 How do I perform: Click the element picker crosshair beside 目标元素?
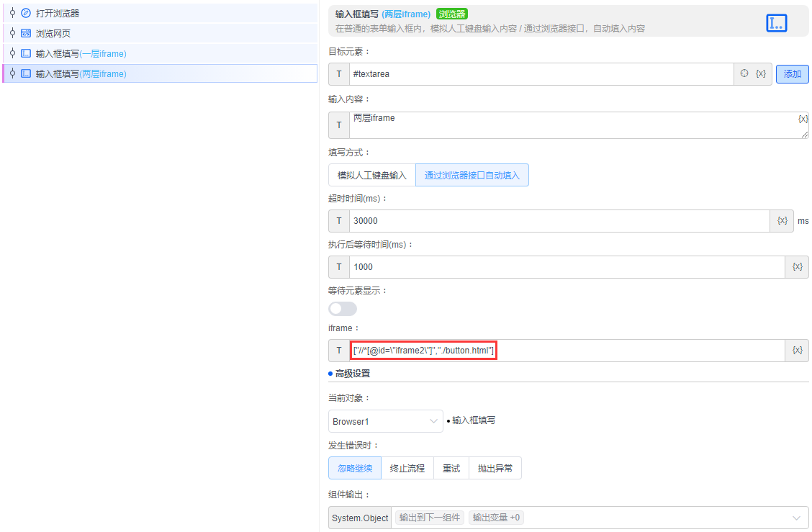point(744,73)
